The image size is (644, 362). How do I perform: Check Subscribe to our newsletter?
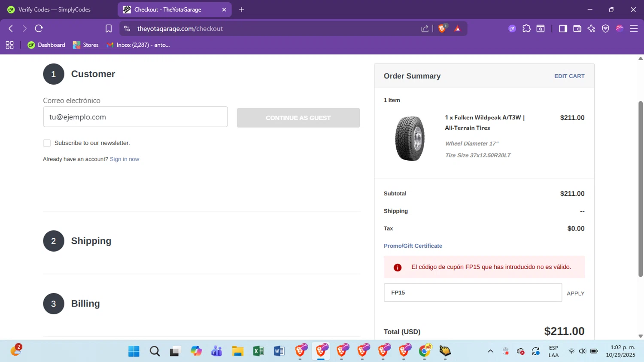47,143
